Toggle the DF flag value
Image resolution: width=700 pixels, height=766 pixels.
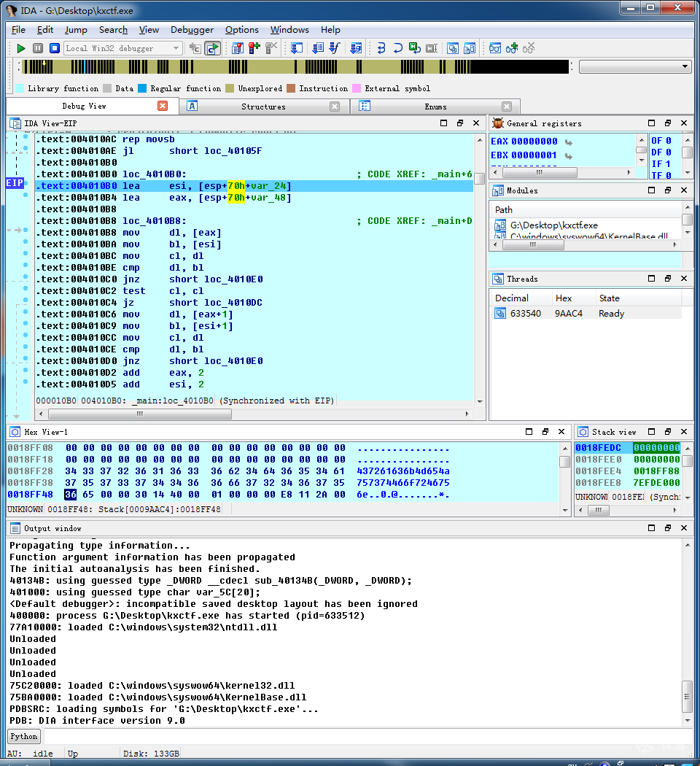pos(668,152)
